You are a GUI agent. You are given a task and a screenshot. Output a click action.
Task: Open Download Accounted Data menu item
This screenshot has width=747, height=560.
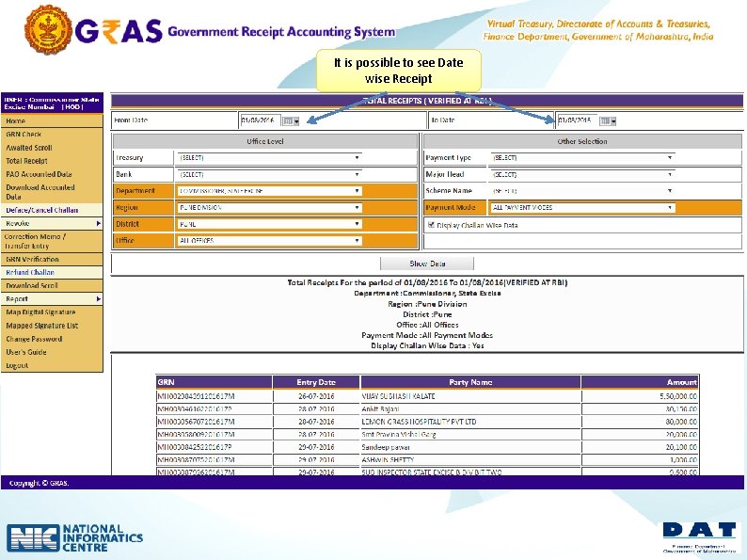pyautogui.click(x=52, y=192)
